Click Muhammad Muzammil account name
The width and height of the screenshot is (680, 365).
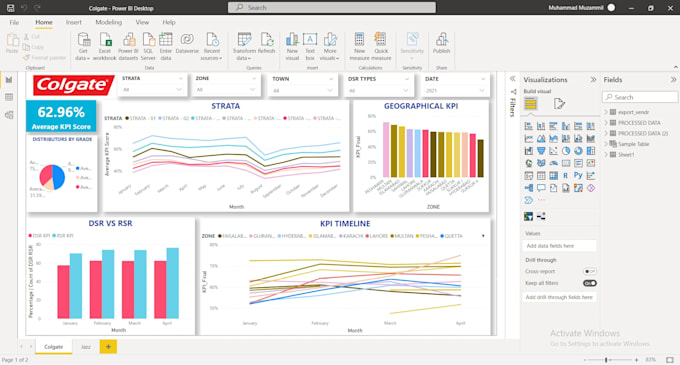[x=575, y=8]
